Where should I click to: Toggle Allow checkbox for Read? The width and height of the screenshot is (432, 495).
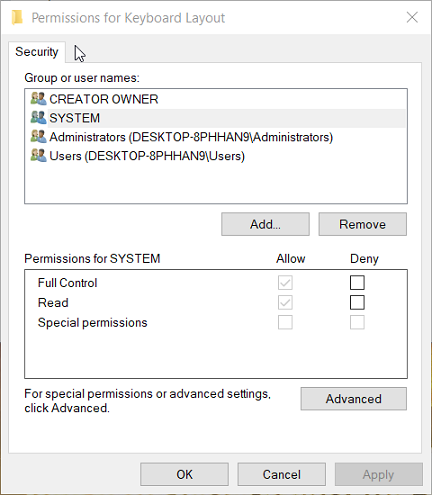(285, 303)
